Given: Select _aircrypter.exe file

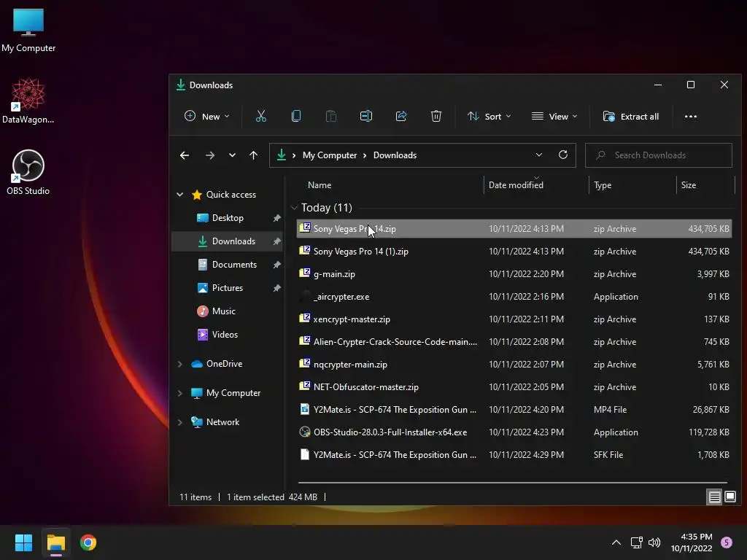Looking at the screenshot, I should 514,297.
